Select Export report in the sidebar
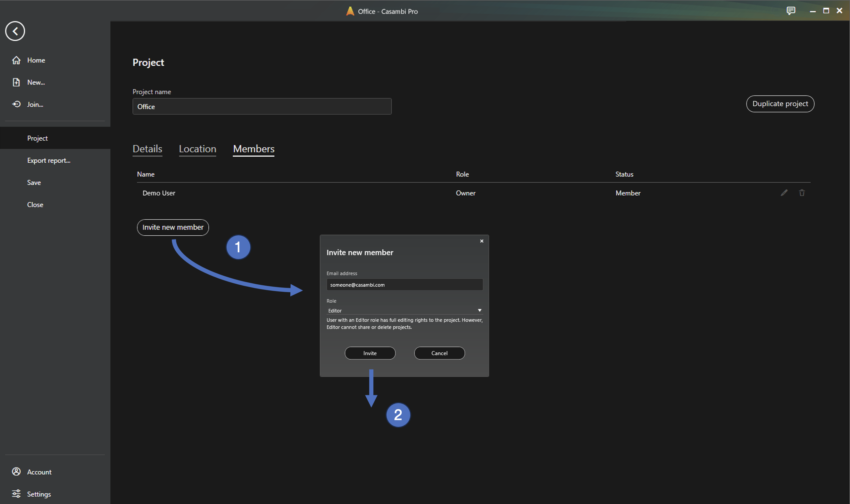This screenshot has width=850, height=504. pos(49,160)
